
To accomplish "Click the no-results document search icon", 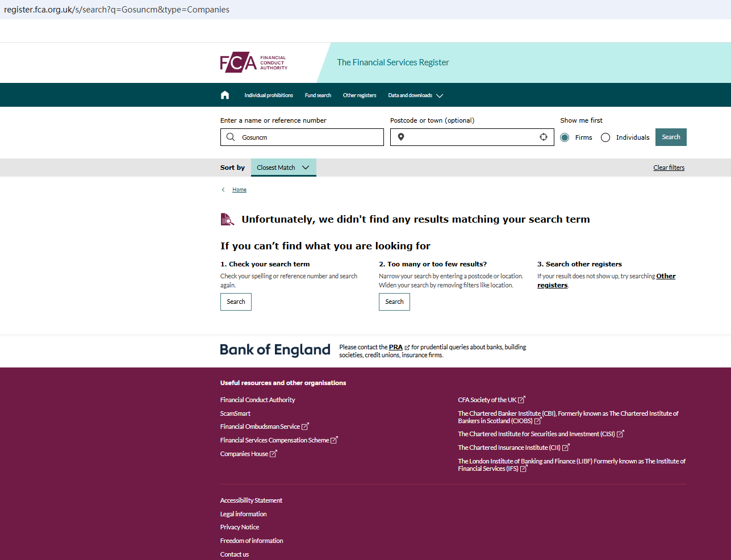I will (x=227, y=219).
